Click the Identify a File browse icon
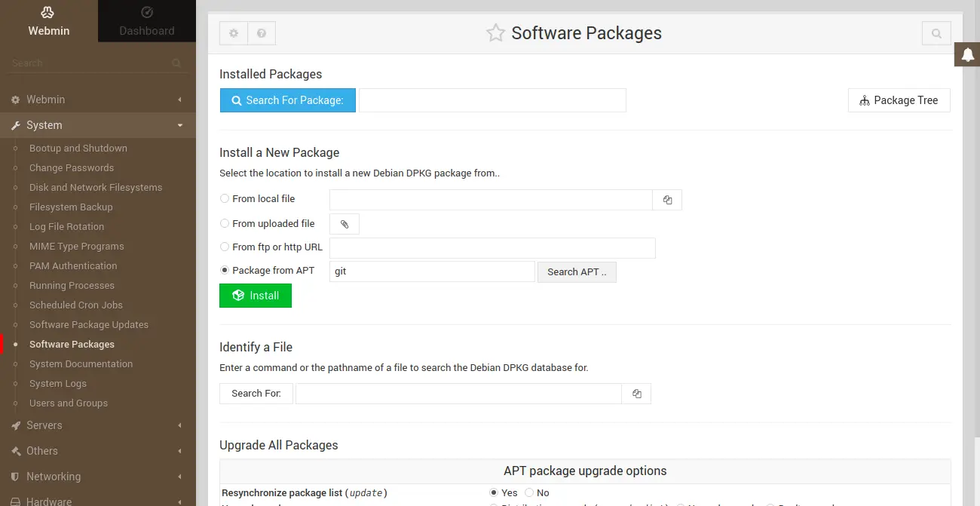 pos(636,394)
